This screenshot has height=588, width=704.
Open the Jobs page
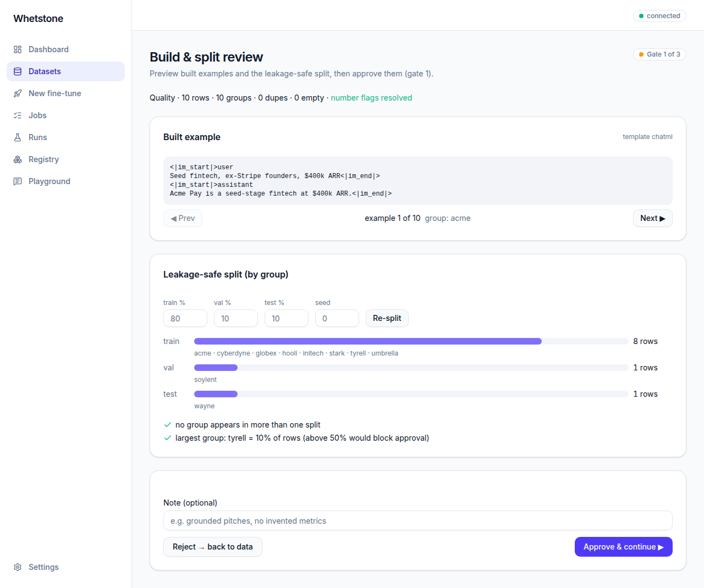click(65, 115)
